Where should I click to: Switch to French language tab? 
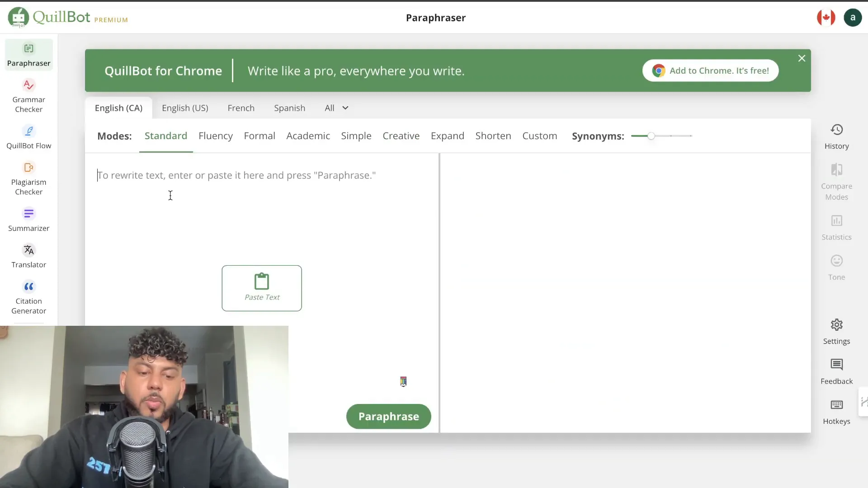click(241, 108)
